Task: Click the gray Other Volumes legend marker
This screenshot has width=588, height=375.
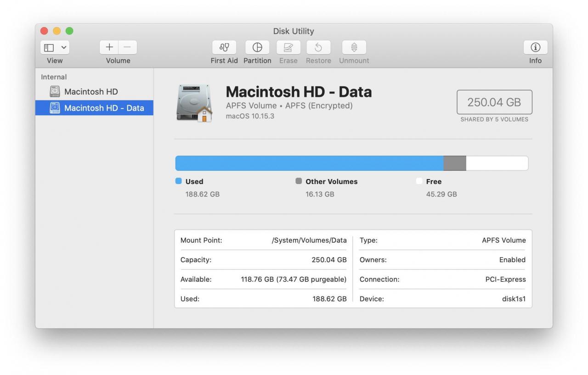Action: [299, 181]
